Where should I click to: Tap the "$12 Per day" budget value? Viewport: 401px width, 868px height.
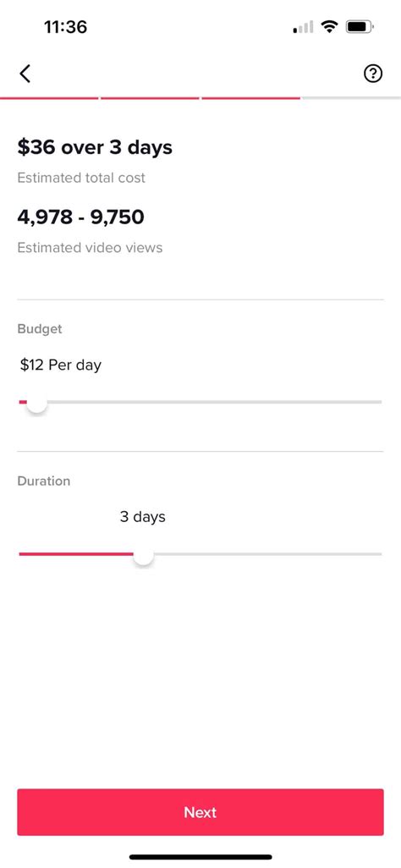[60, 365]
